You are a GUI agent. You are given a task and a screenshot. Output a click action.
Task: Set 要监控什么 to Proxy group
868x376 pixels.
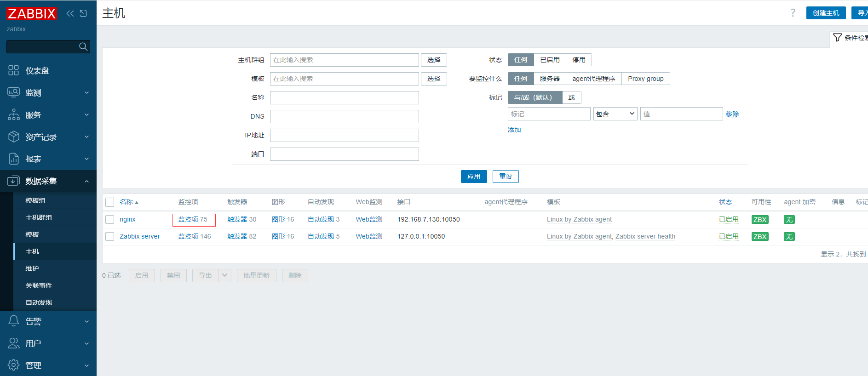tap(645, 79)
